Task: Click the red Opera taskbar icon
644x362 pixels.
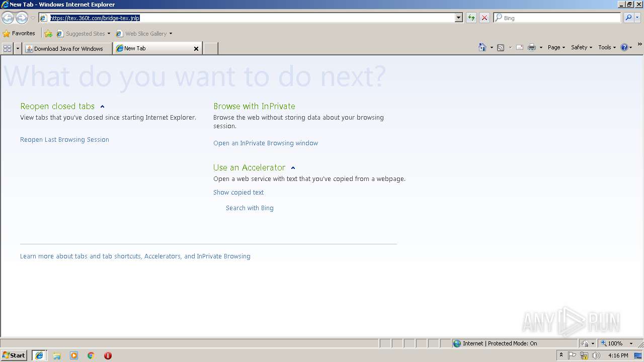Action: [x=108, y=355]
